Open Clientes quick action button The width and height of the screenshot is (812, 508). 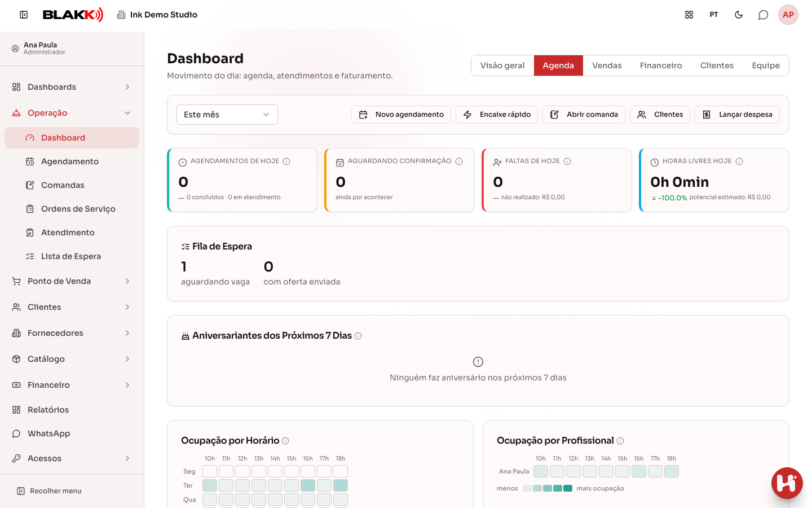pyautogui.click(x=660, y=115)
